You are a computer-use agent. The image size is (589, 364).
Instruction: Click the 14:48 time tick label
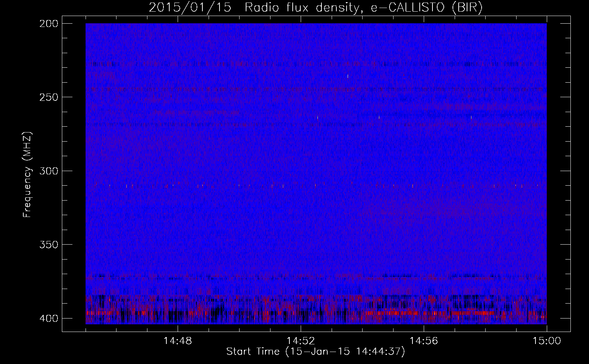pyautogui.click(x=178, y=341)
